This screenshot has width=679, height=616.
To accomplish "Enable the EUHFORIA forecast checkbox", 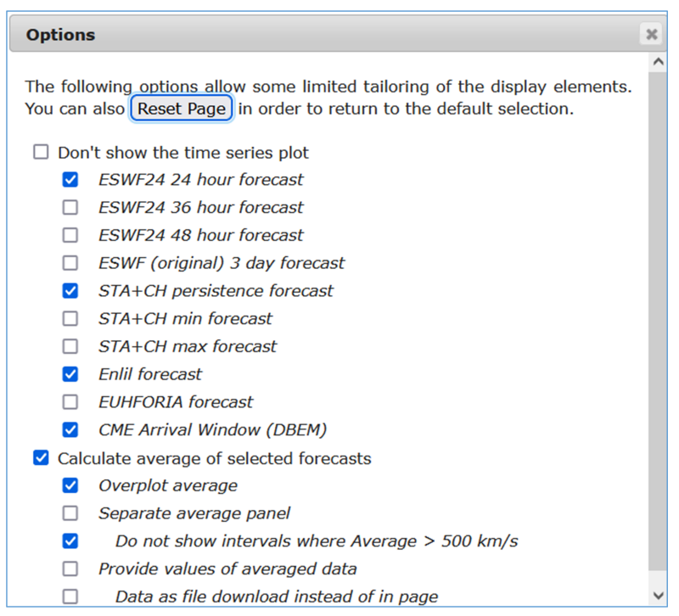I will pyautogui.click(x=70, y=402).
